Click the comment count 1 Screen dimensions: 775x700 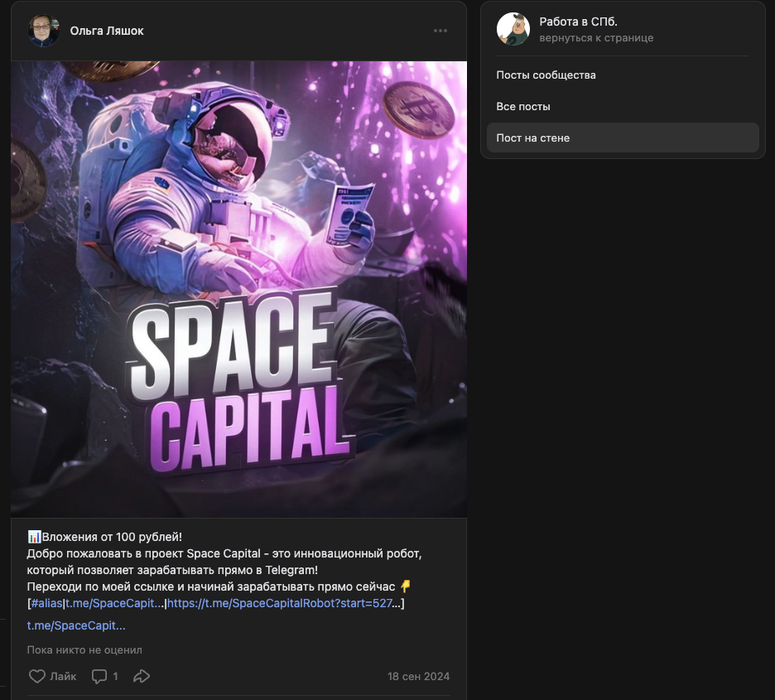(x=115, y=676)
